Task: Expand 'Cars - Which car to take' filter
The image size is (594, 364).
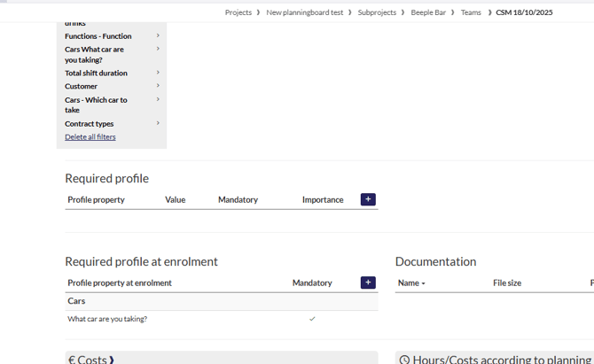Action: coord(158,100)
